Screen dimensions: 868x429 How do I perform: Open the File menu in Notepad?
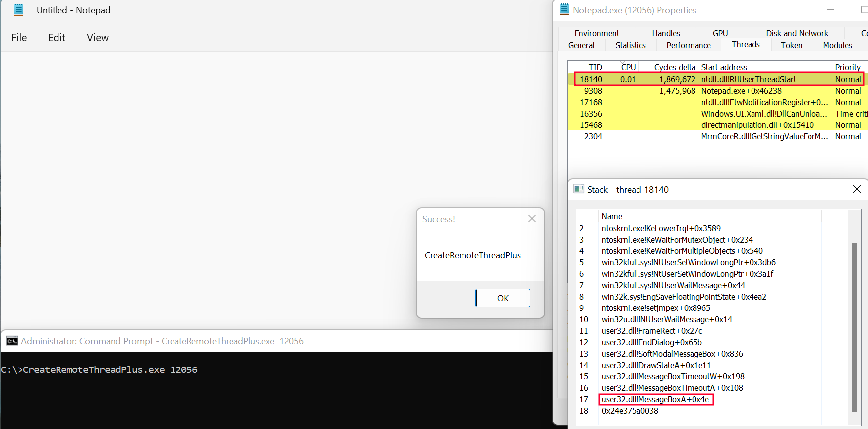(19, 38)
